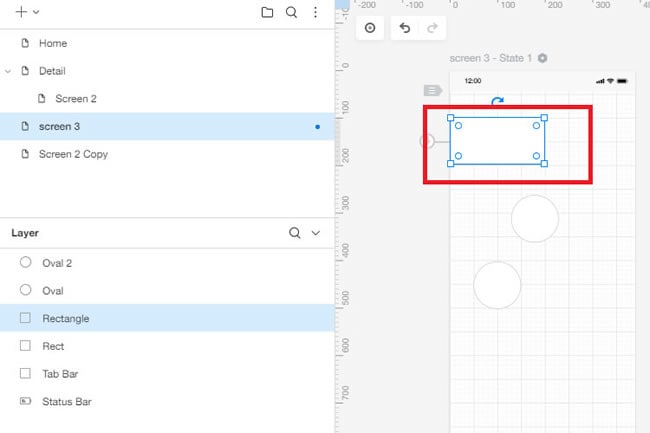650x433 pixels.
Task: Select the Detail page
Action: 167,71
